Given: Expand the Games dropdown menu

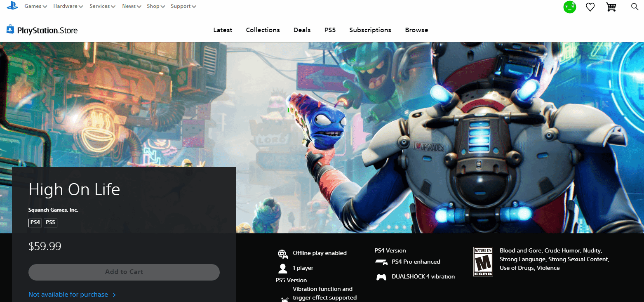Looking at the screenshot, I should 36,6.
